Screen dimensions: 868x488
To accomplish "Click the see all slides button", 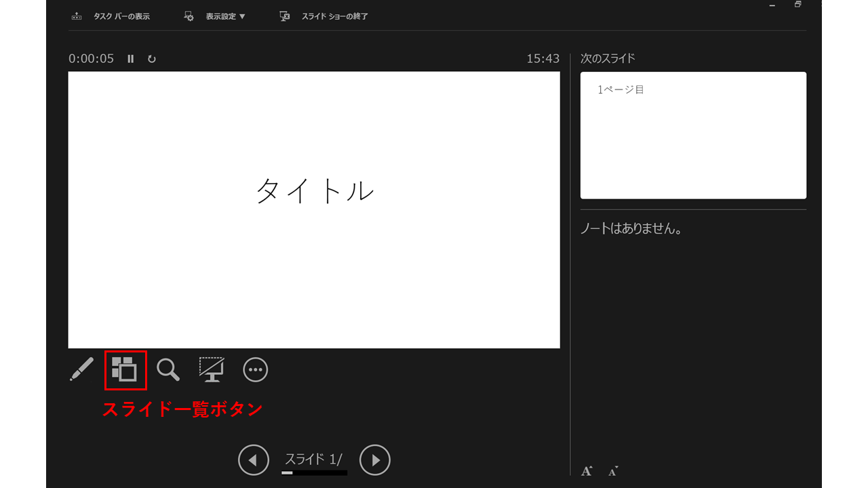I will coord(125,370).
